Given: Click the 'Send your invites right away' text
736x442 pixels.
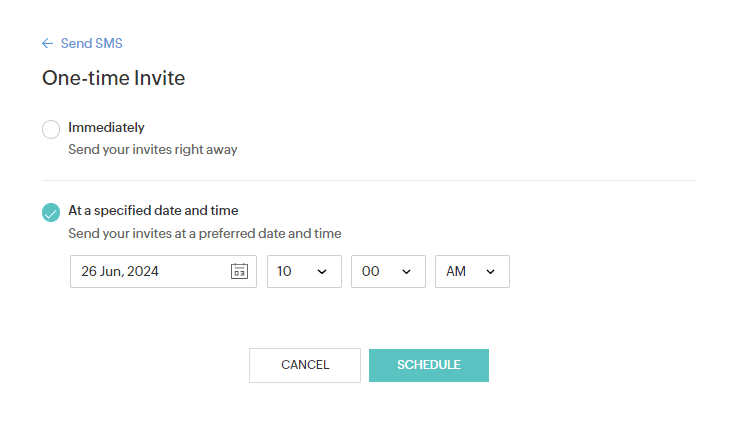Looking at the screenshot, I should [x=152, y=150].
